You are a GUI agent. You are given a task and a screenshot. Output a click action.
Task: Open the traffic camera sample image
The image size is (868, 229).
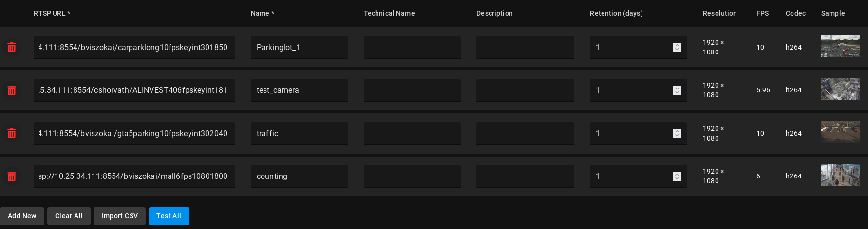point(840,132)
